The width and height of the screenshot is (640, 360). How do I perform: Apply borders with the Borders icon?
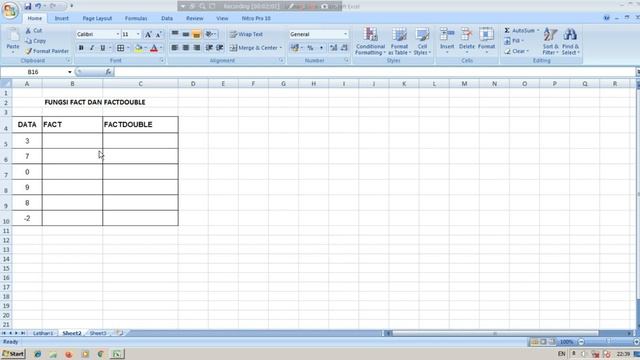120,48
